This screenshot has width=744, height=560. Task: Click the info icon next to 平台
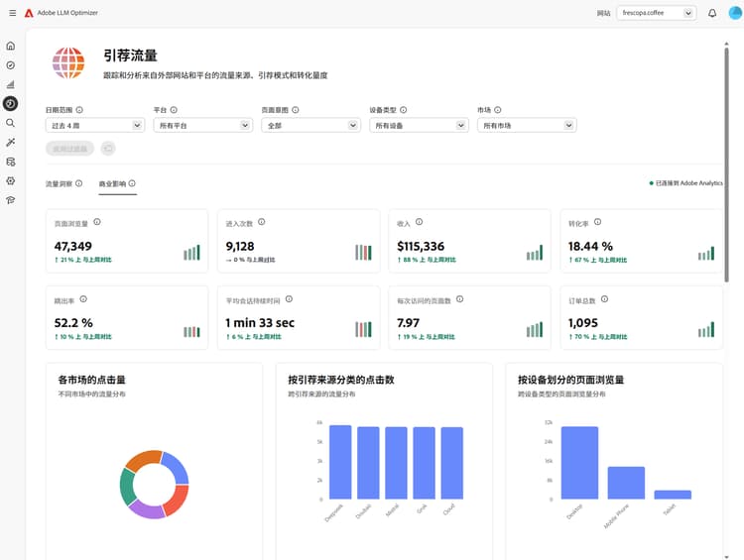pos(174,110)
